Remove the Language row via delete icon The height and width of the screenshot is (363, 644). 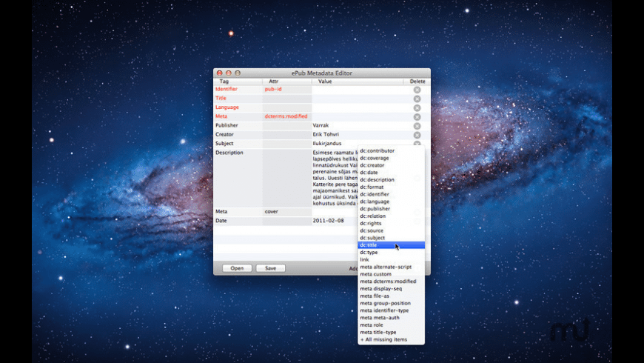(x=417, y=107)
